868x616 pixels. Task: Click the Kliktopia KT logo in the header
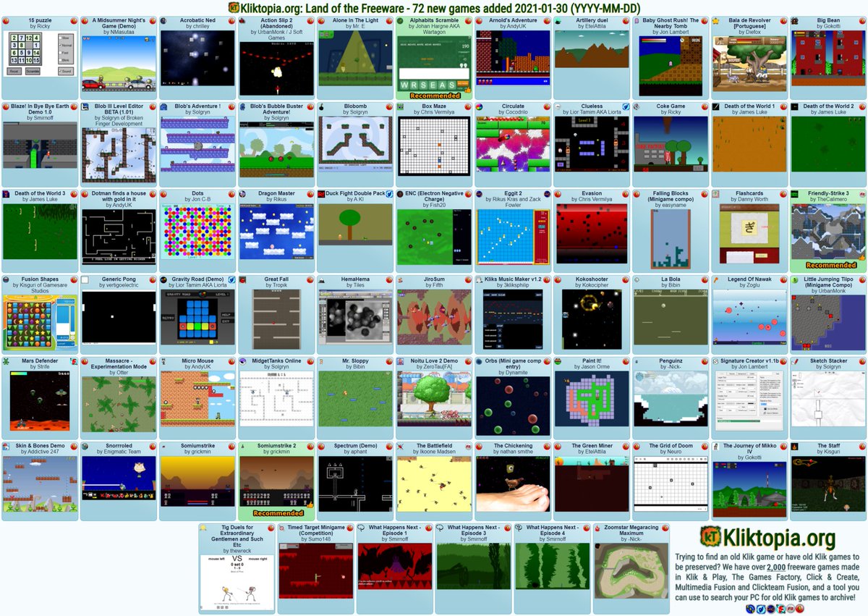pyautogui.click(x=234, y=8)
